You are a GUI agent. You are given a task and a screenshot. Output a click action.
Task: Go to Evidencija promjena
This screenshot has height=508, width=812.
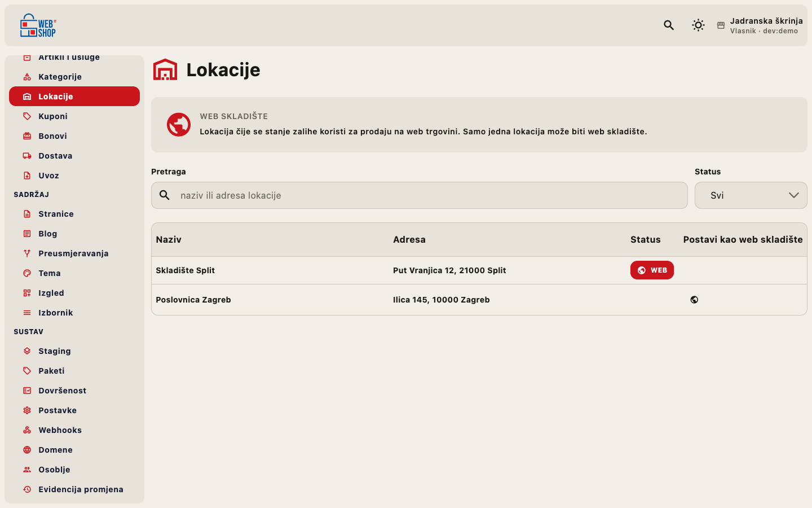coord(74,489)
